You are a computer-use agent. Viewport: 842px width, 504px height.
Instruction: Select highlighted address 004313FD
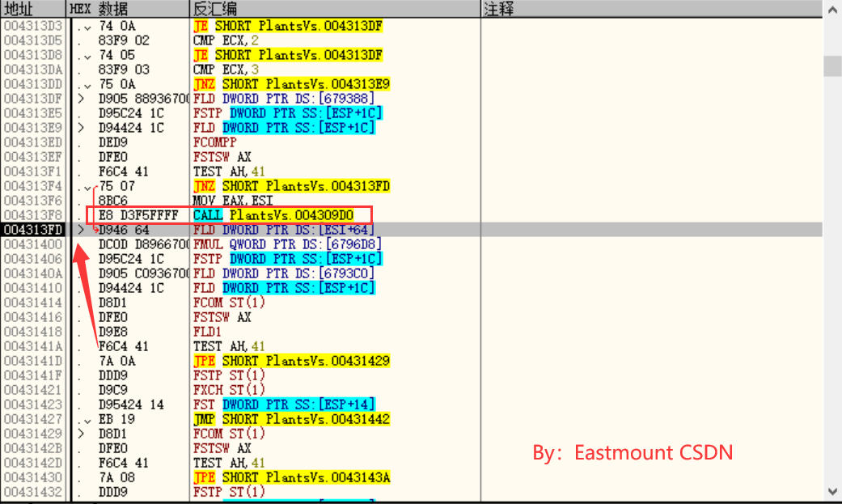click(32, 230)
